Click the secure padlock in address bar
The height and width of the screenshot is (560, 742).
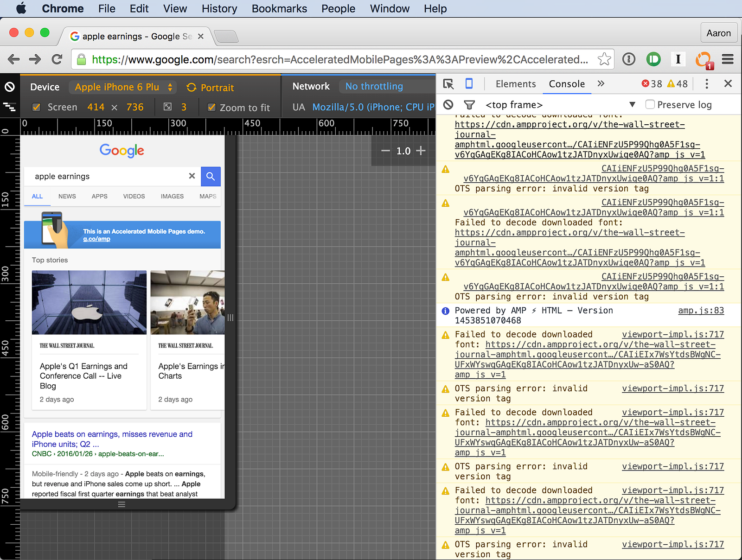pyautogui.click(x=82, y=59)
